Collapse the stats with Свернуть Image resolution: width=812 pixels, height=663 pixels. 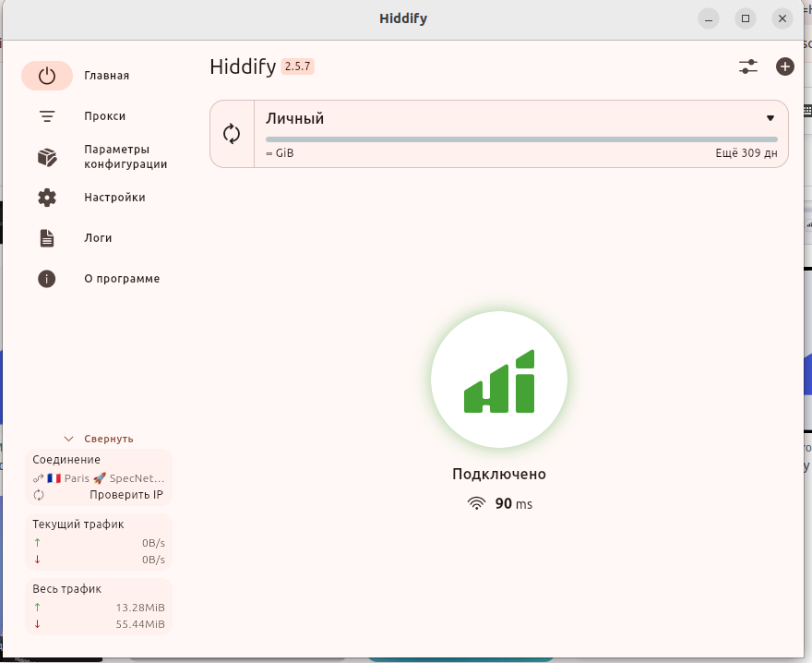pyautogui.click(x=99, y=439)
